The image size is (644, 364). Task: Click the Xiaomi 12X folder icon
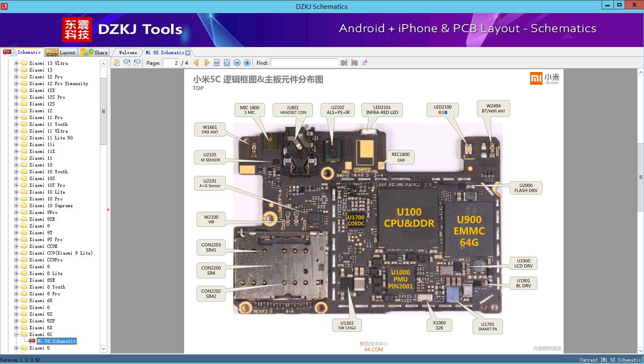24,90
